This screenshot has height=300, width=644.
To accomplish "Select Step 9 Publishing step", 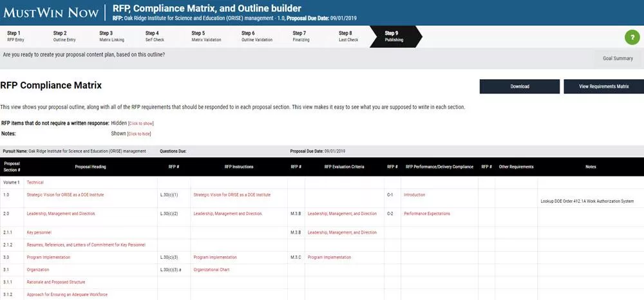I will [x=394, y=36].
